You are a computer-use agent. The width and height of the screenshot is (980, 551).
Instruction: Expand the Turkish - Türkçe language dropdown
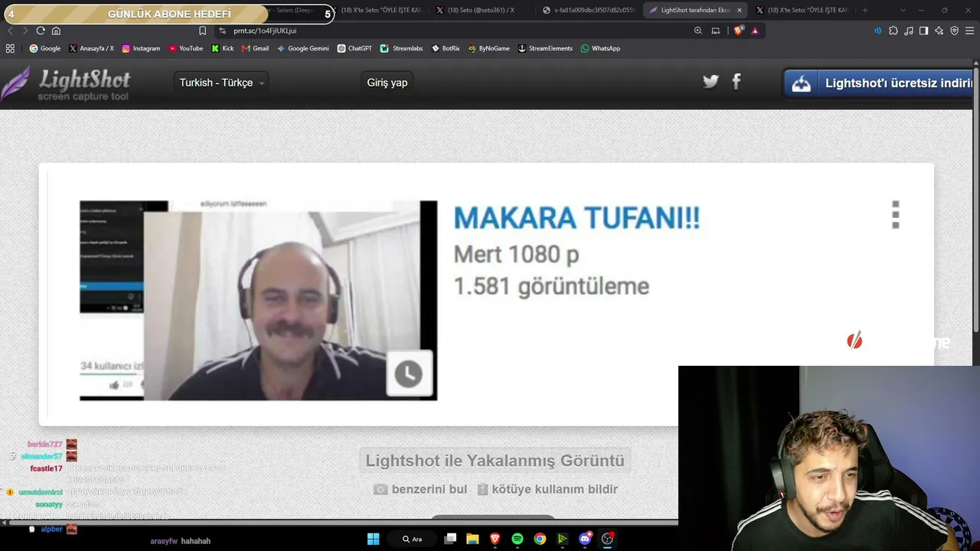[222, 83]
